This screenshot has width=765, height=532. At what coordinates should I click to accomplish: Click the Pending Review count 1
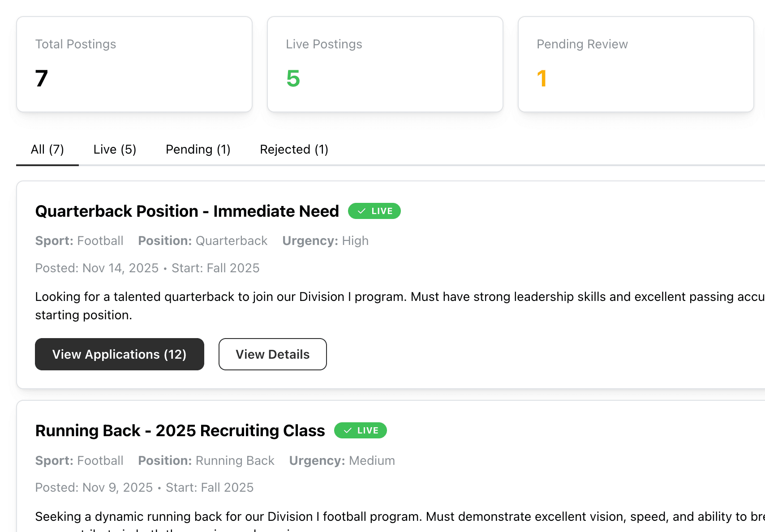(x=542, y=78)
